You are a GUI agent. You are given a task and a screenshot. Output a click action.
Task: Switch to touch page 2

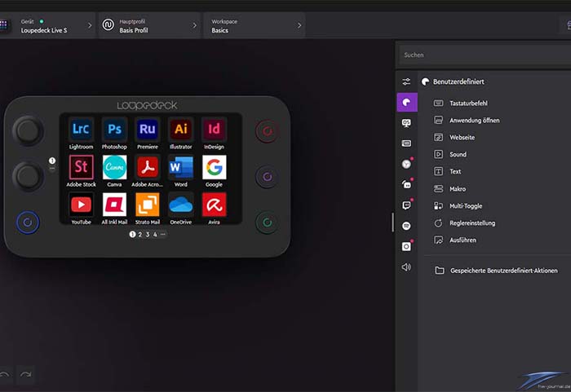point(139,235)
